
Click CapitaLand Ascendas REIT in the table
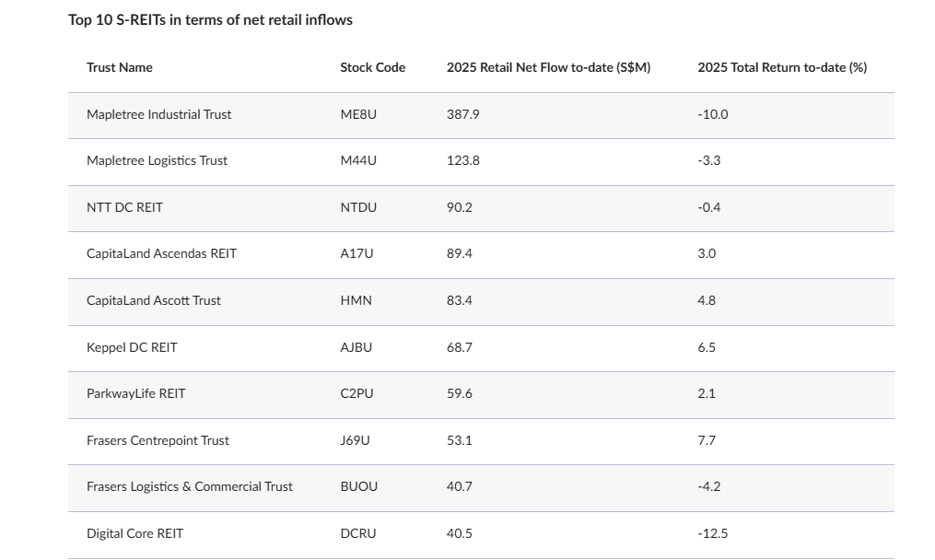[161, 253]
